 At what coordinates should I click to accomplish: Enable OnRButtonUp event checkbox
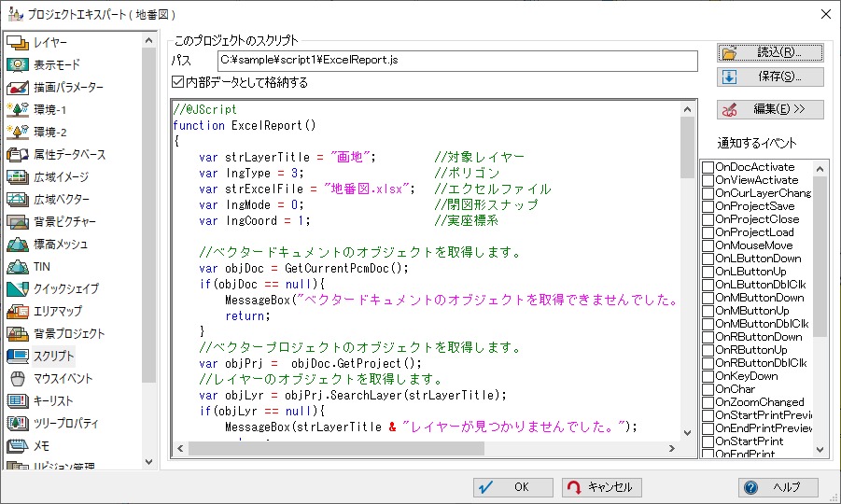[708, 350]
